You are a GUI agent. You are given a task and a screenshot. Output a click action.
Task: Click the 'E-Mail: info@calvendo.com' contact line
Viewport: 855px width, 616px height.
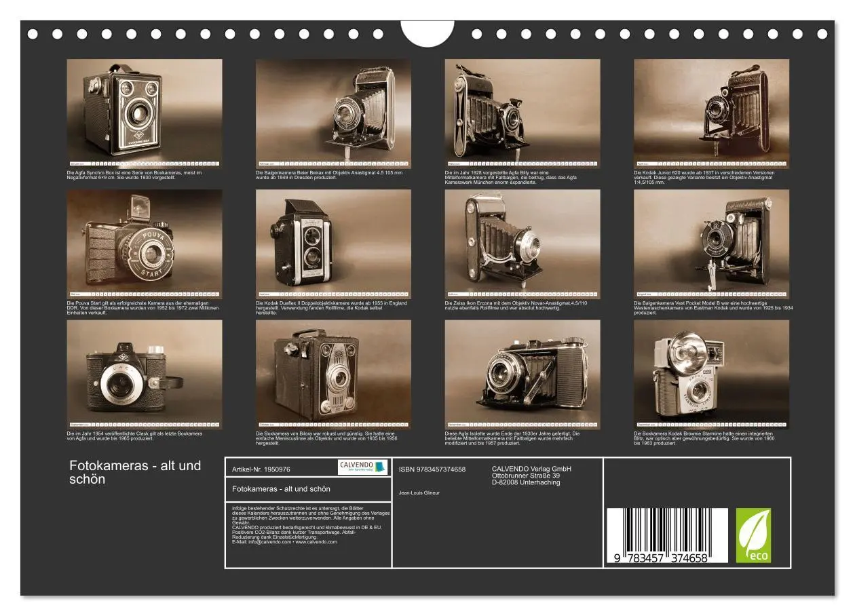(x=284, y=542)
